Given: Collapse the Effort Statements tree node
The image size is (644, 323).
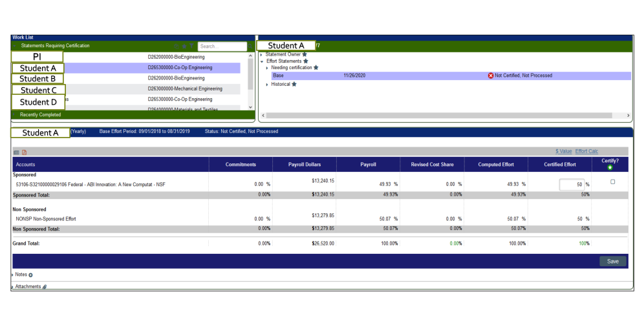Looking at the screenshot, I should pos(262,61).
